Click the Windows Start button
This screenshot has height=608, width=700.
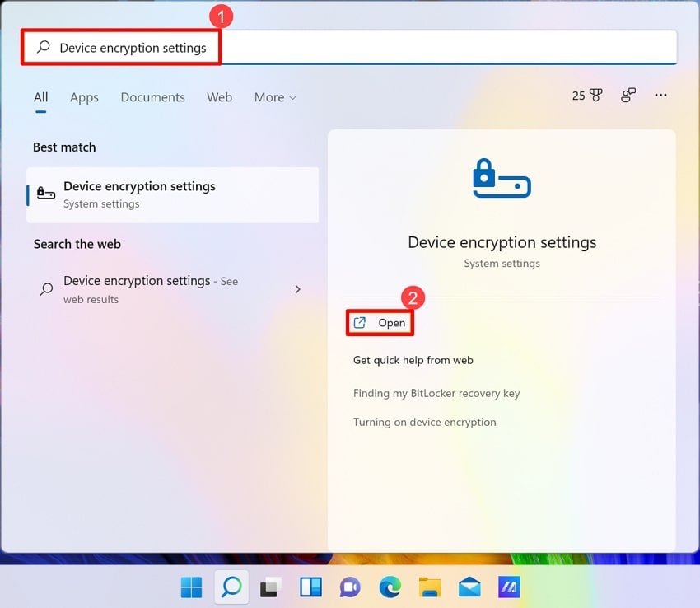pyautogui.click(x=191, y=587)
